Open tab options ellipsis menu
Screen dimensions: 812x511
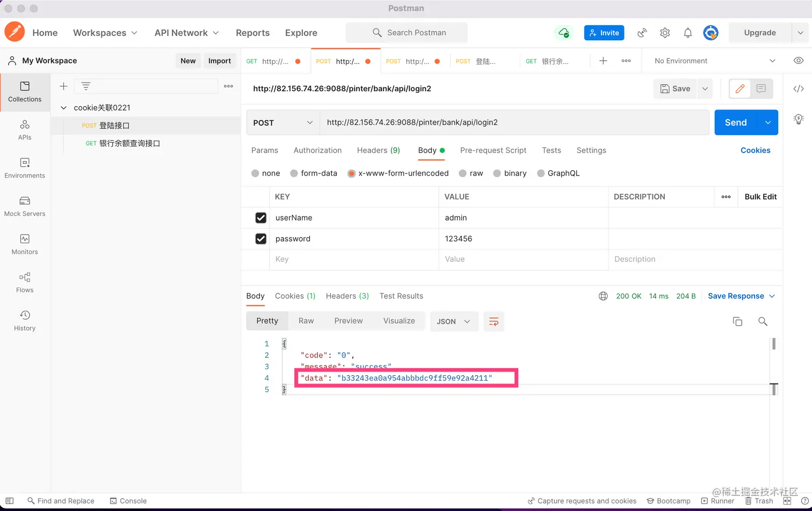coord(626,61)
